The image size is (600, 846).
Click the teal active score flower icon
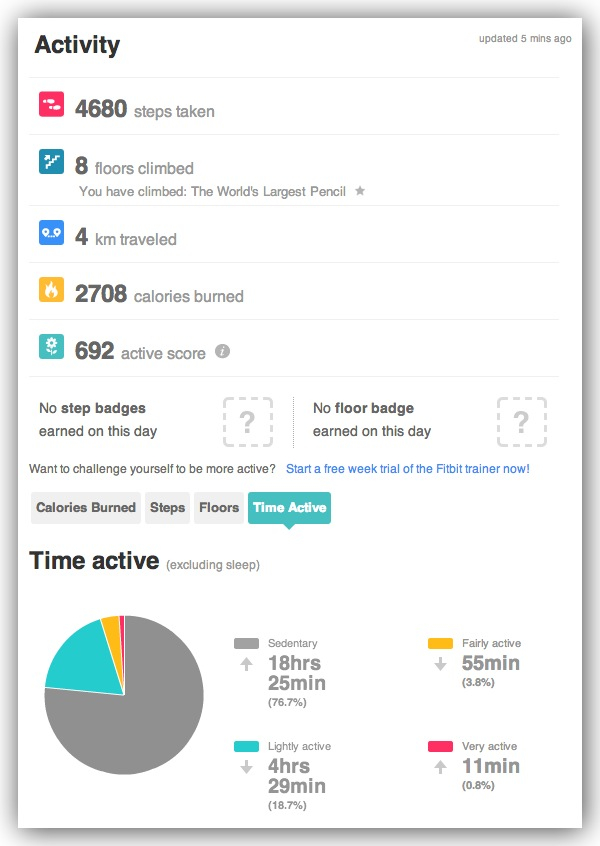tap(51, 346)
